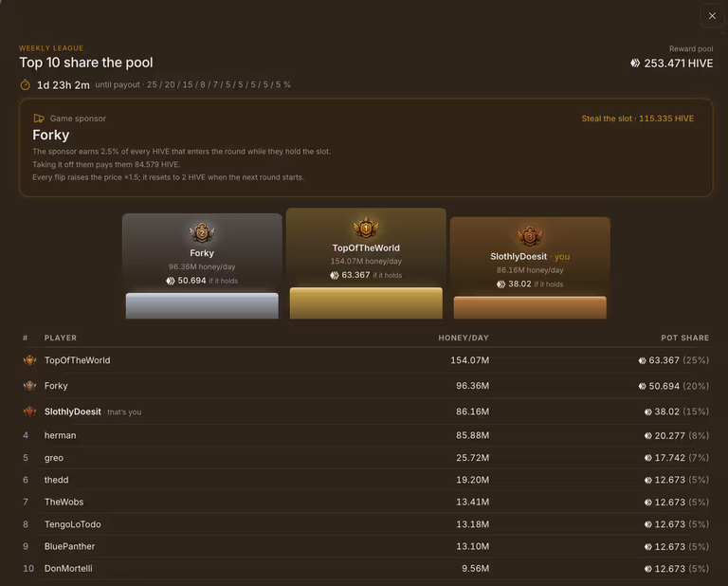
Task: Click Steal the slot 115.335 HIVE link
Action: coord(637,119)
